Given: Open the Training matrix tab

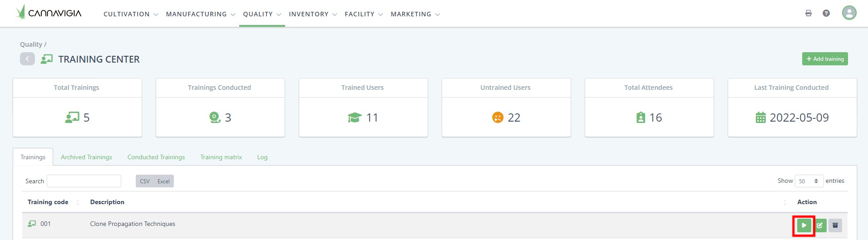Looking at the screenshot, I should 221,157.
